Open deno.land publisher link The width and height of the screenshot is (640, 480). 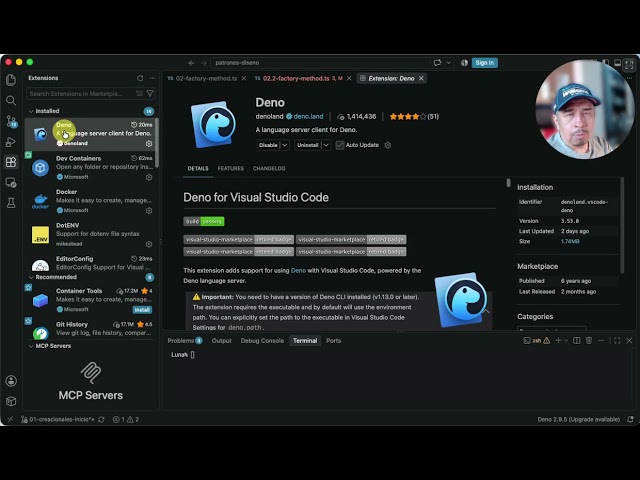(308, 116)
